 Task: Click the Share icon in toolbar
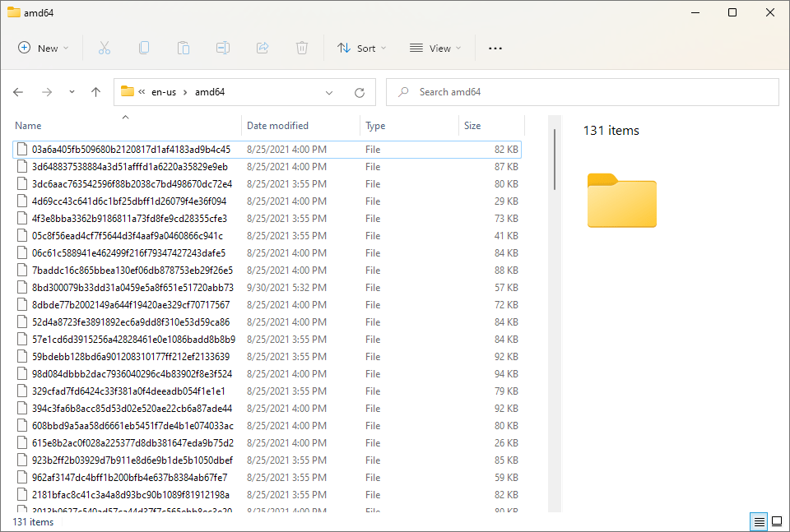(263, 49)
